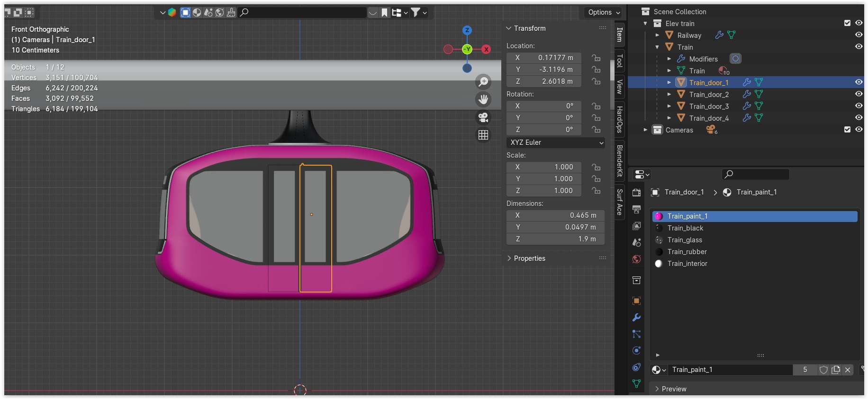Click the zoom view magnifier button
Screen dimensions: 868x399
tap(483, 82)
